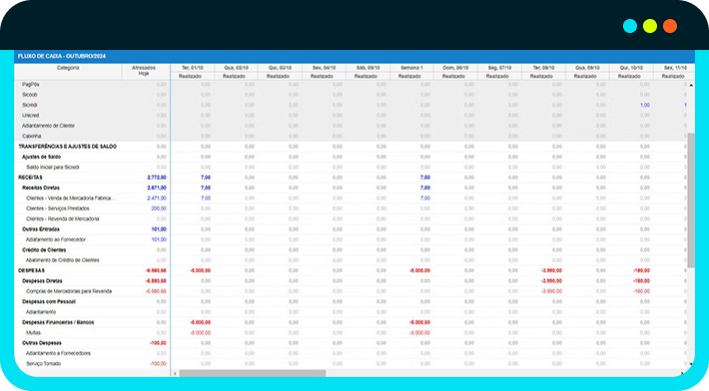Screen dimensions: 709x391
Task: Select the Despesas com Pessoal row
Action: (352, 302)
